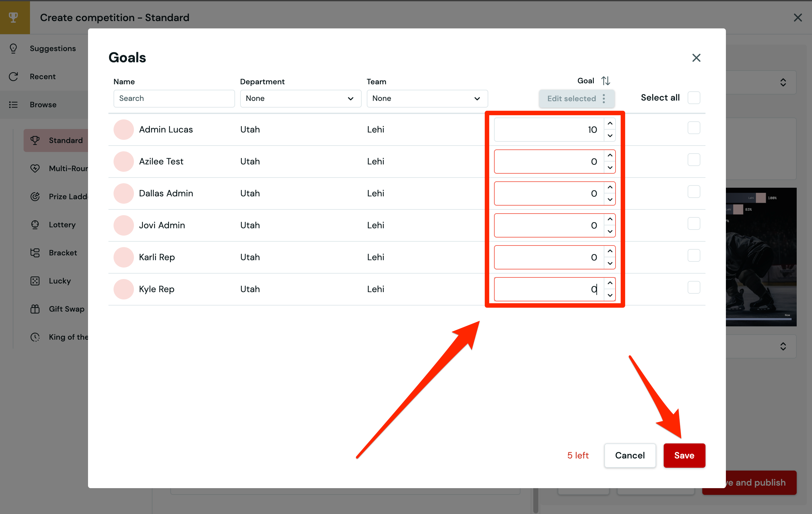The width and height of the screenshot is (812, 514).
Task: Click the Recent refresh icon
Action: pos(13,77)
